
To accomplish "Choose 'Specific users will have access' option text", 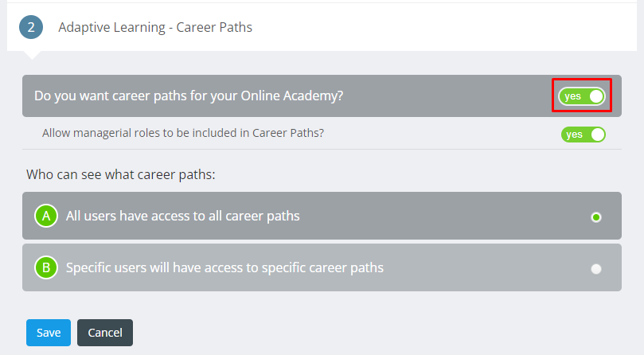I will (x=224, y=267).
